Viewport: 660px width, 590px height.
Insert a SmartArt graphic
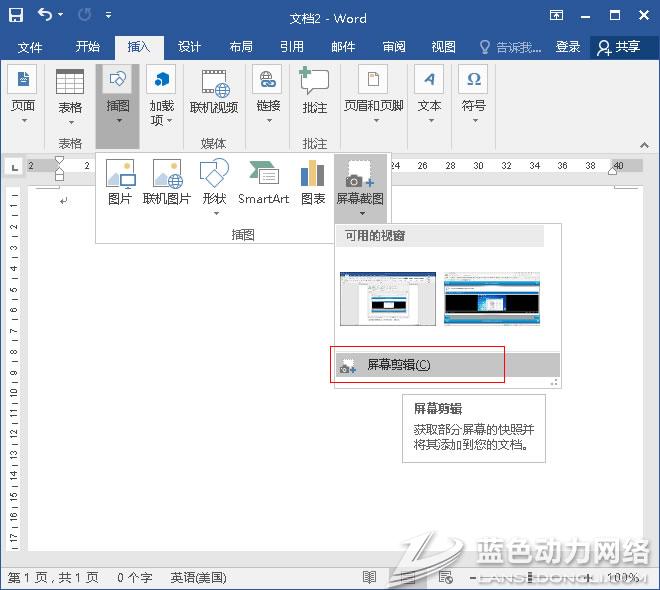[263, 182]
